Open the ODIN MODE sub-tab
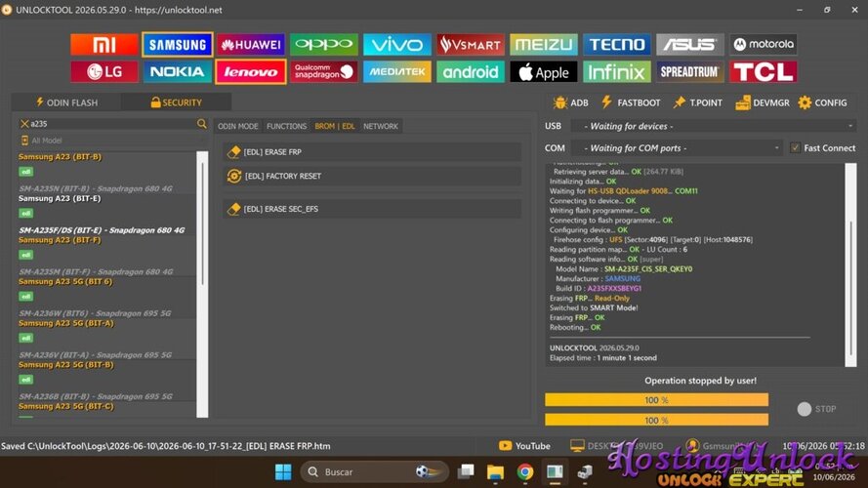This screenshot has height=488, width=868. pos(238,126)
